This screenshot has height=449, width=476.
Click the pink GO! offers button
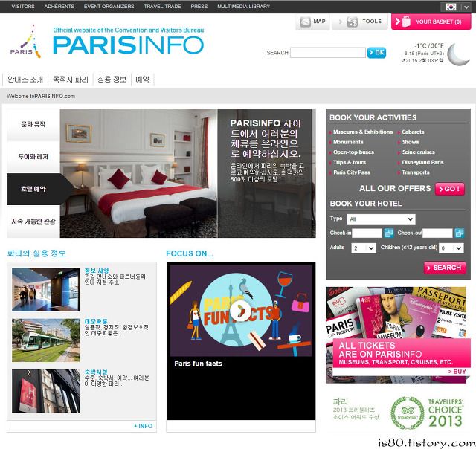pos(449,189)
